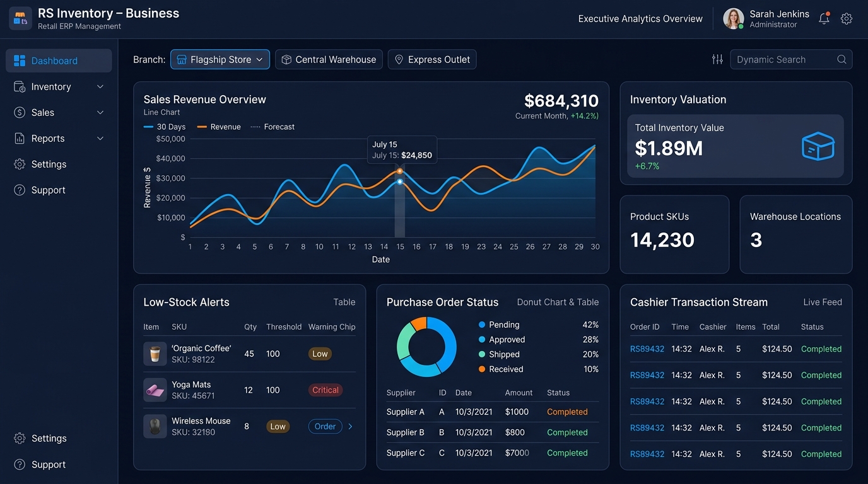Image resolution: width=868 pixels, height=484 pixels.
Task: Click the inventory box icon in valuation card
Action: pyautogui.click(x=818, y=147)
